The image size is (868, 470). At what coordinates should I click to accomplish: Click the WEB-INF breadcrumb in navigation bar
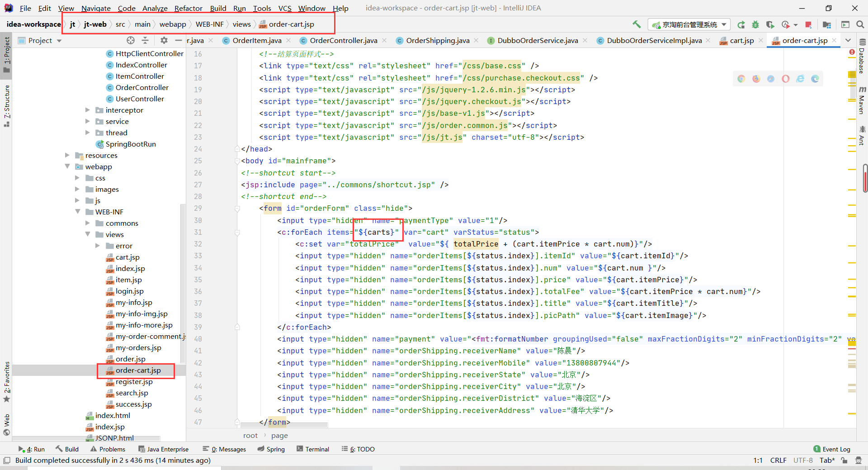click(x=209, y=24)
